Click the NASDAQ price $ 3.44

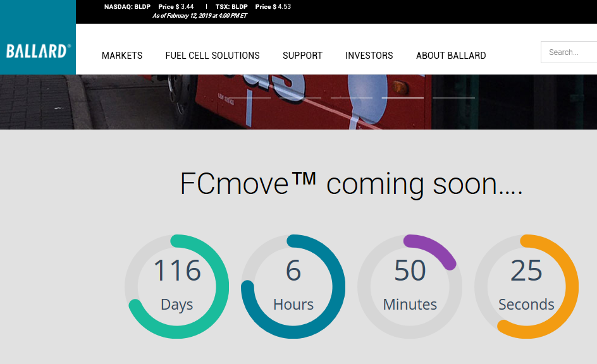tap(176, 6)
